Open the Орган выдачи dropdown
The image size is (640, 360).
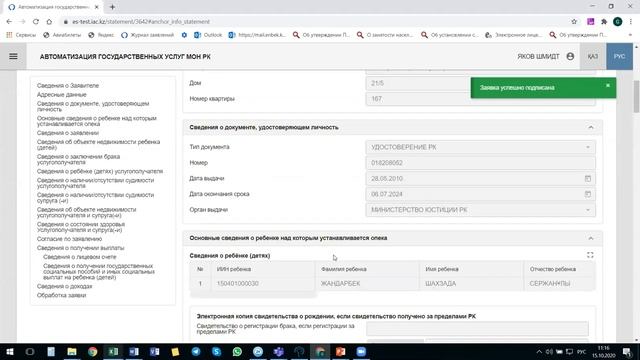(480, 210)
